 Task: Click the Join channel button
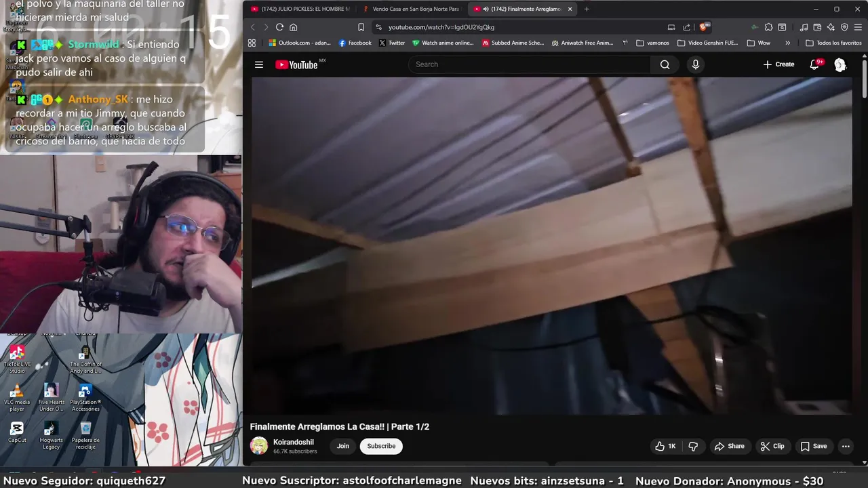coord(343,446)
